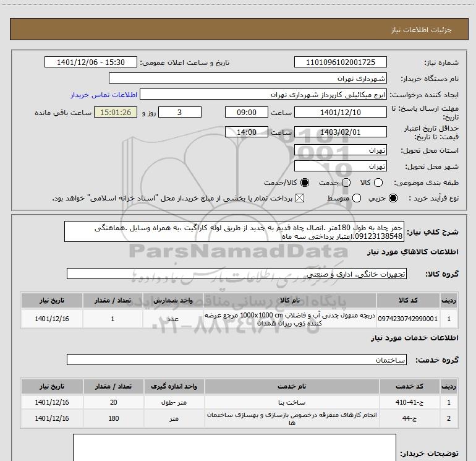Click goods code 0974230742990001 cell
Screen dimensions: 476x461
(x=408, y=319)
